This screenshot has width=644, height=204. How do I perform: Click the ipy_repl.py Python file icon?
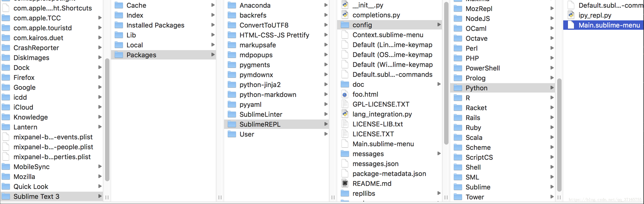pos(571,15)
